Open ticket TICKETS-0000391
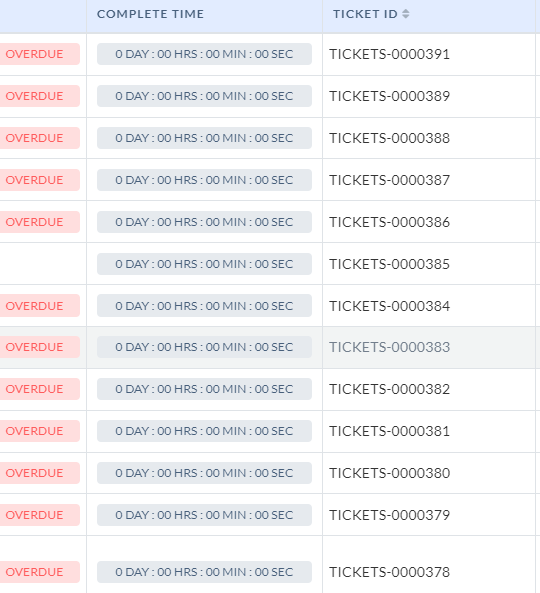Image resolution: width=540 pixels, height=593 pixels. pyautogui.click(x=389, y=54)
